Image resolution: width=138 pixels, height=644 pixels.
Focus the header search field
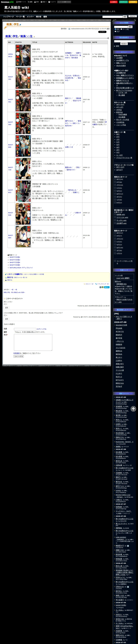point(112,17)
